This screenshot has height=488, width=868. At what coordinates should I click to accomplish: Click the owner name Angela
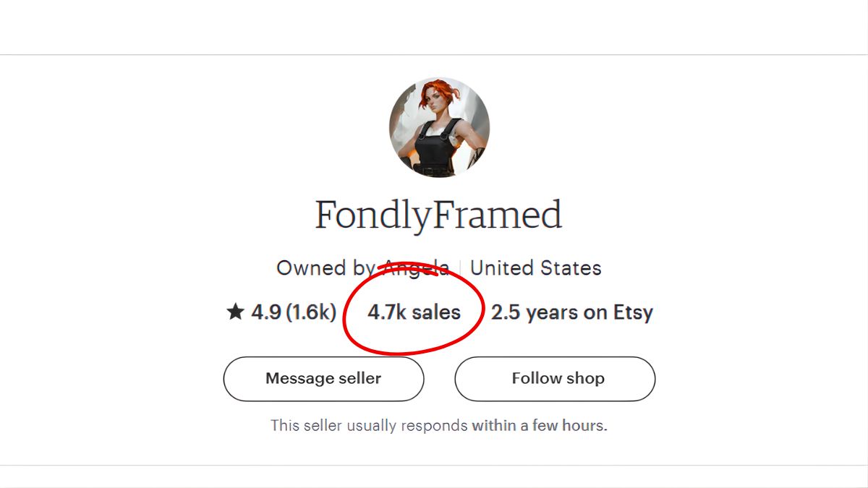pos(416,268)
